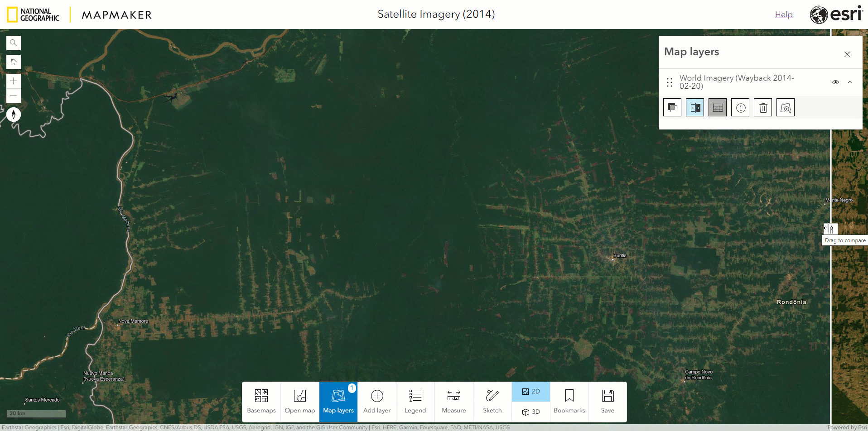The image size is (868, 431).
Task: Collapse the World Imagery layer options
Action: click(850, 82)
